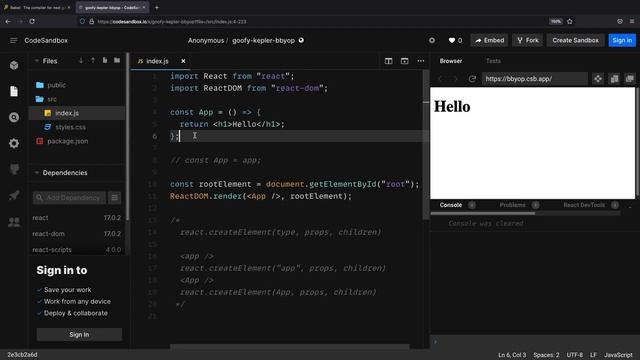The image size is (640, 360).
Task: Click the editor horizontal scrollbar
Action: tap(290, 347)
